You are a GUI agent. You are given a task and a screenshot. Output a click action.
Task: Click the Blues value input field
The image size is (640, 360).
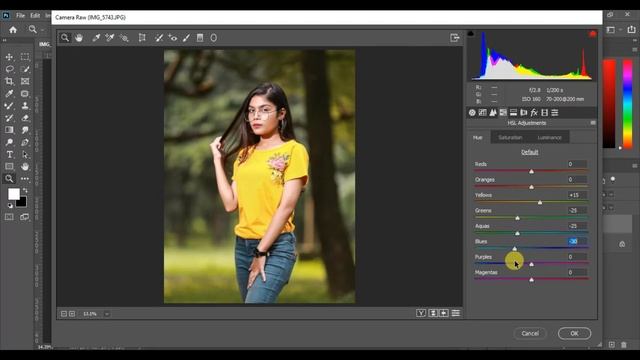click(577, 241)
